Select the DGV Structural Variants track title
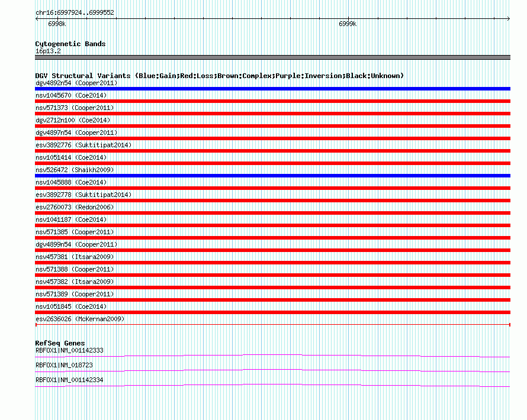 (x=220, y=76)
